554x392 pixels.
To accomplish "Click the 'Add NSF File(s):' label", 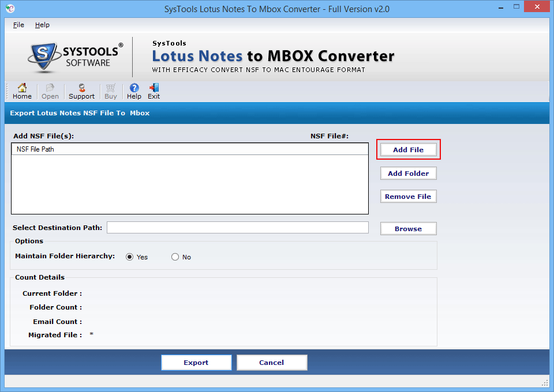I will tap(43, 136).
